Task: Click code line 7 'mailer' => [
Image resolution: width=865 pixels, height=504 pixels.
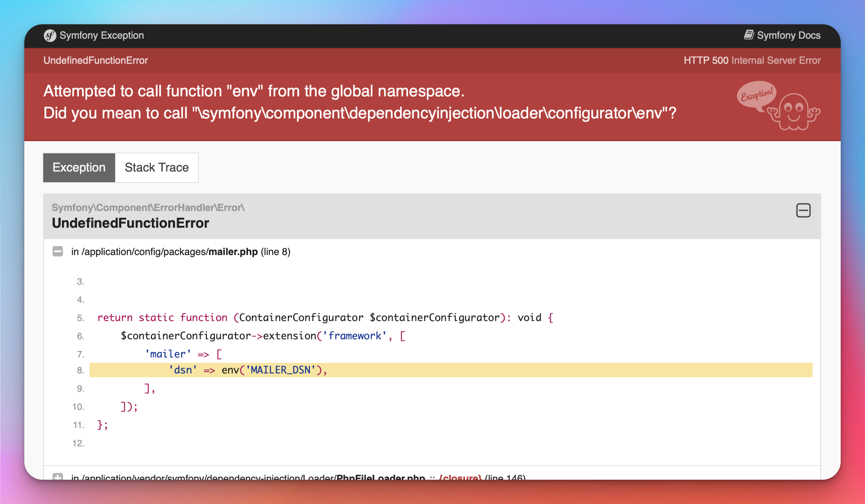Action: click(183, 354)
